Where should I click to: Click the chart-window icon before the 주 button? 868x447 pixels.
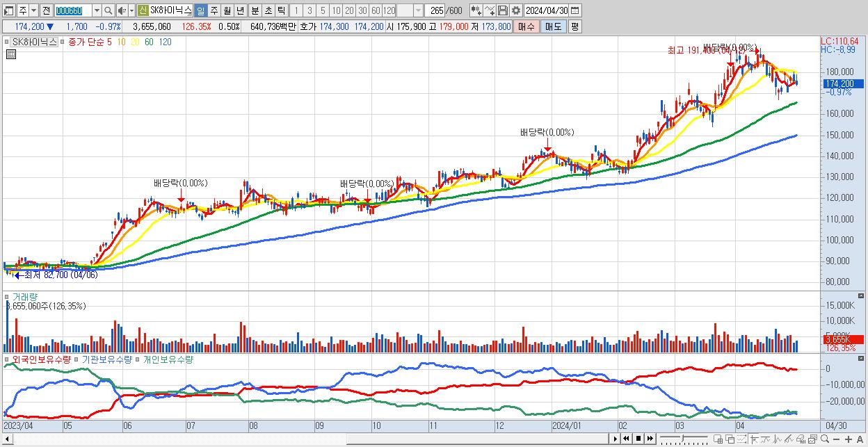pyautogui.click(x=9, y=10)
